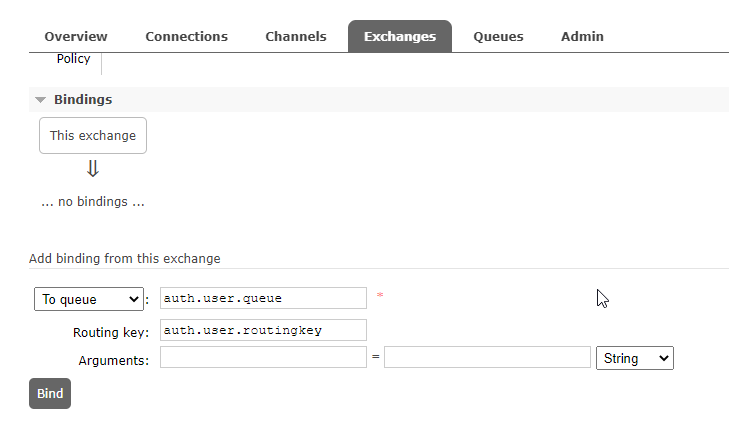This screenshot has width=729, height=425.
Task: Focus the queue name field auth.user.queue
Action: click(263, 298)
